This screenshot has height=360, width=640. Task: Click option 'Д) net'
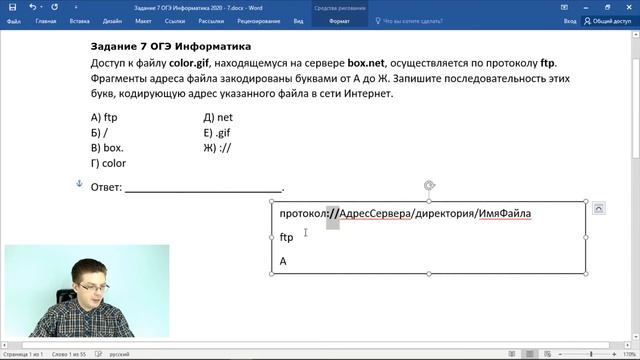(x=218, y=118)
